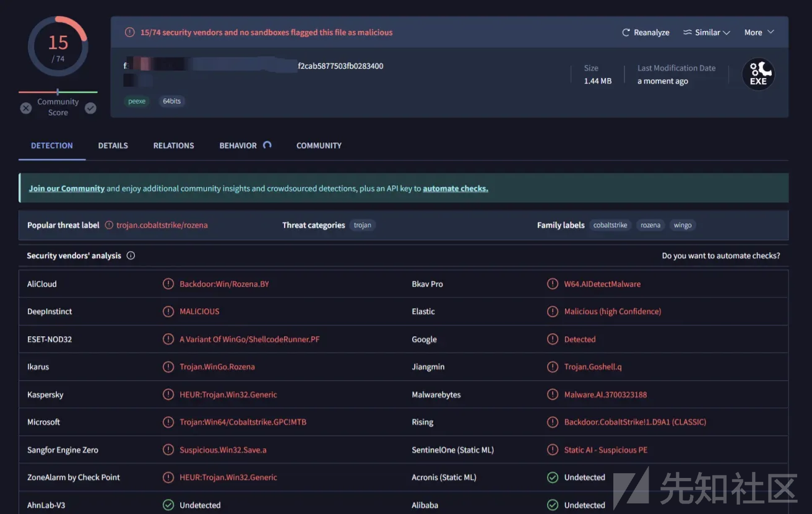Click the Microsoft detection alert icon

[168, 422]
